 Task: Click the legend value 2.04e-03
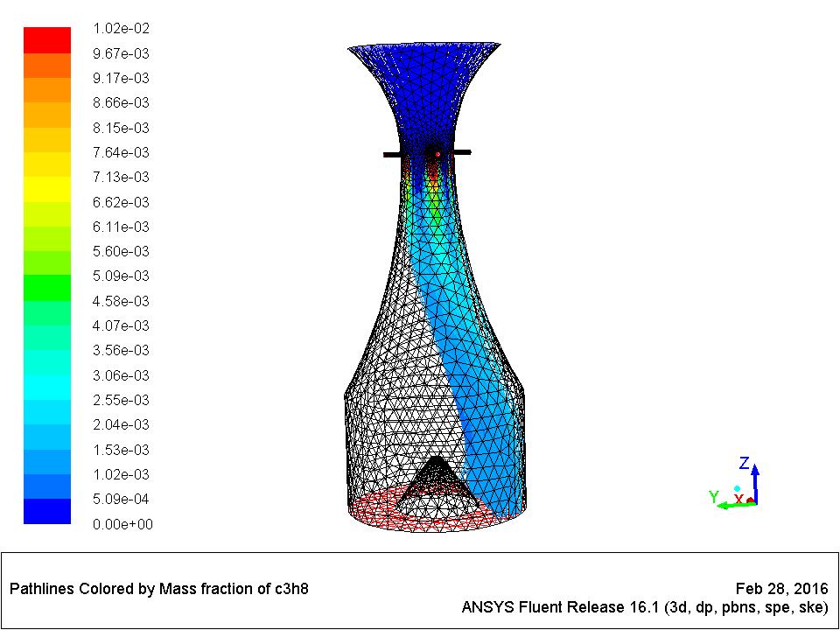pyautogui.click(x=121, y=425)
